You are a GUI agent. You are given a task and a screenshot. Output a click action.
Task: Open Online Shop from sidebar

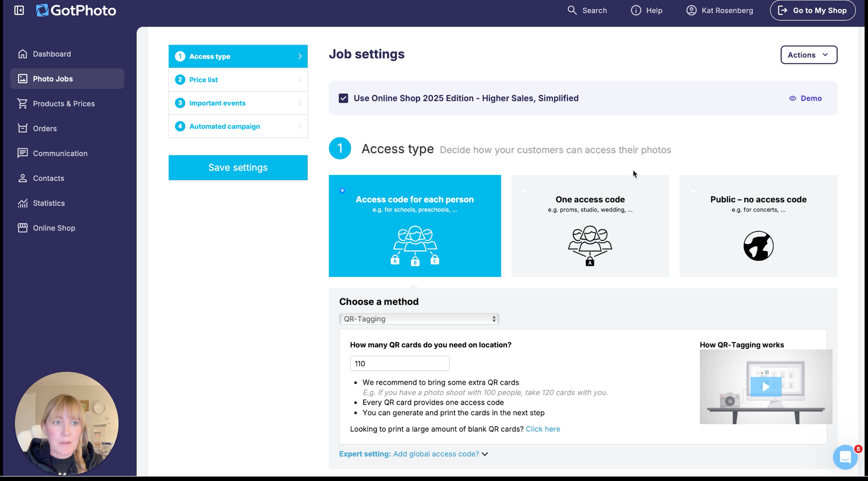(x=54, y=228)
